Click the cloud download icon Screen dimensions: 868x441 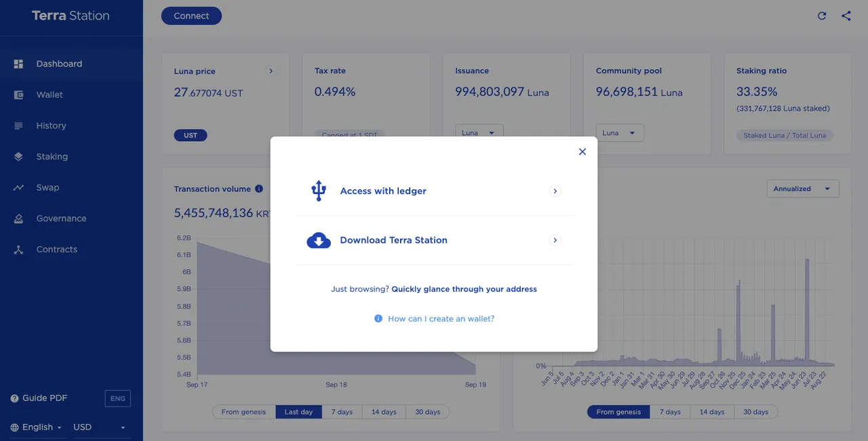pos(319,240)
